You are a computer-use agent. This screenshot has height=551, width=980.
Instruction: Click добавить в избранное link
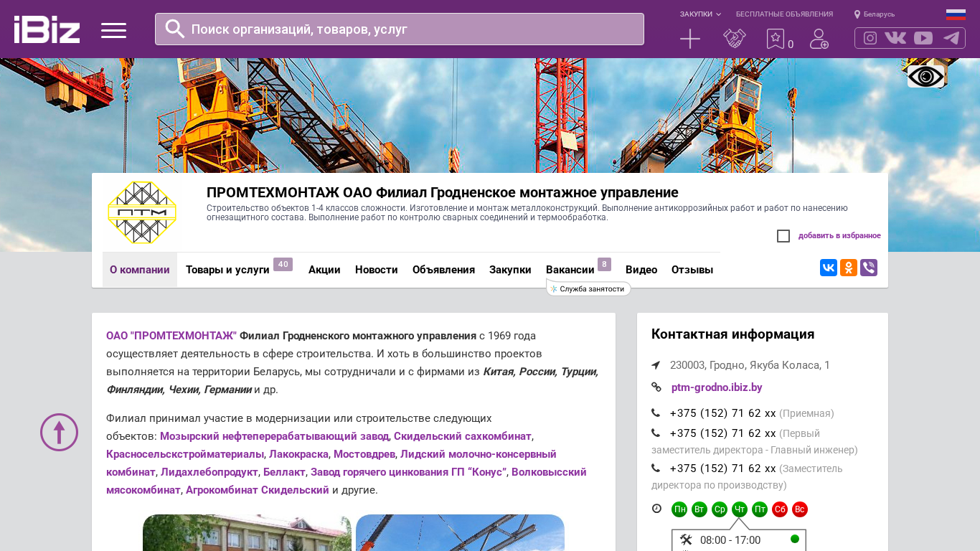pyautogui.click(x=839, y=236)
